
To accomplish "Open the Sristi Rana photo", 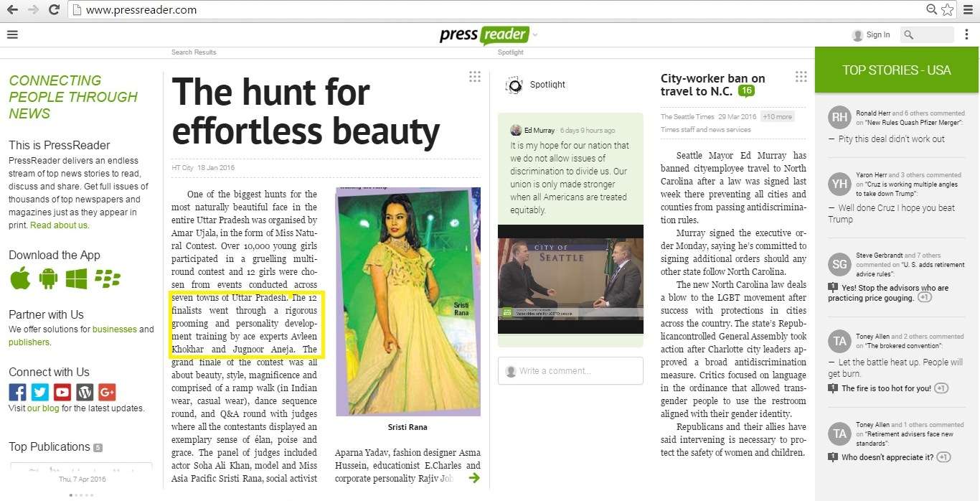I will [x=408, y=301].
